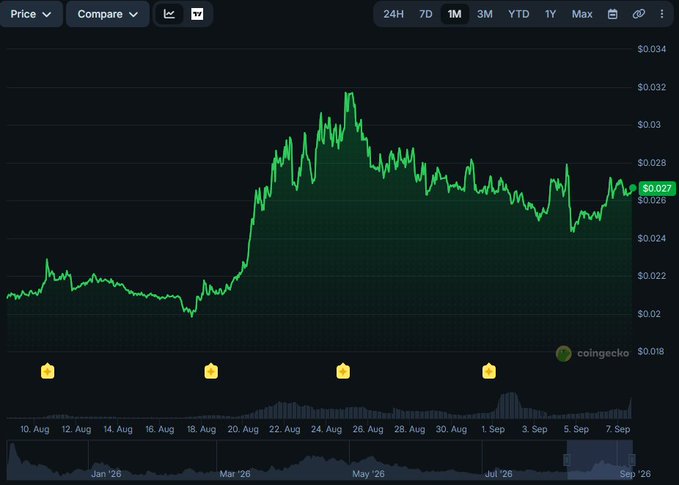This screenshot has width=679, height=485.
Task: Click the 24. Aug date label
Action: (326, 429)
